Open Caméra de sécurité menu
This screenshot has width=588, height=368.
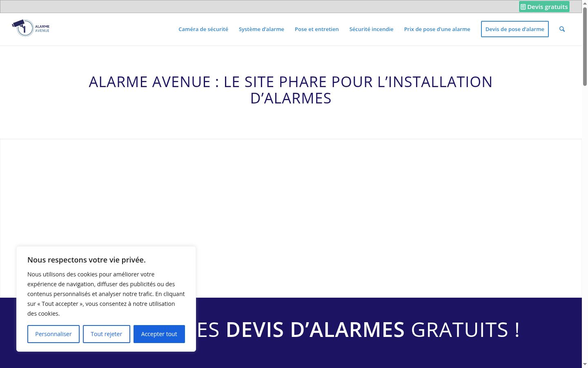click(x=203, y=29)
